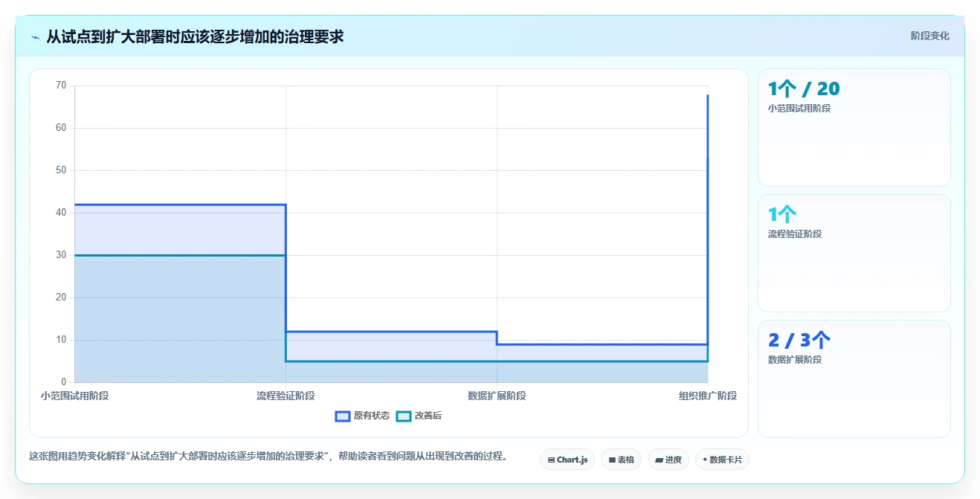Viewport: 980px width, 499px height.
Task: Click the 进度 tag icon
Action: (659, 460)
